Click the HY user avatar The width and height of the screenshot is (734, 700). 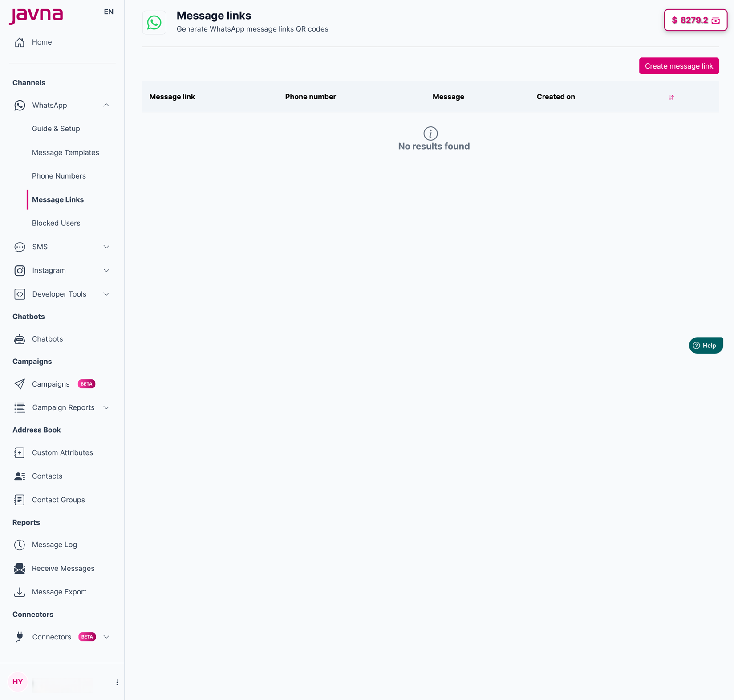[x=18, y=682]
